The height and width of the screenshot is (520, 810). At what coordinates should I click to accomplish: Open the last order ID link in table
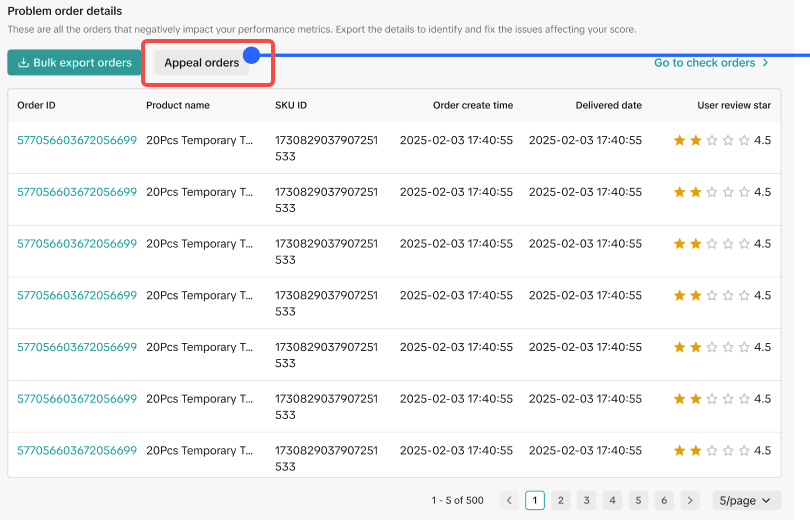77,451
